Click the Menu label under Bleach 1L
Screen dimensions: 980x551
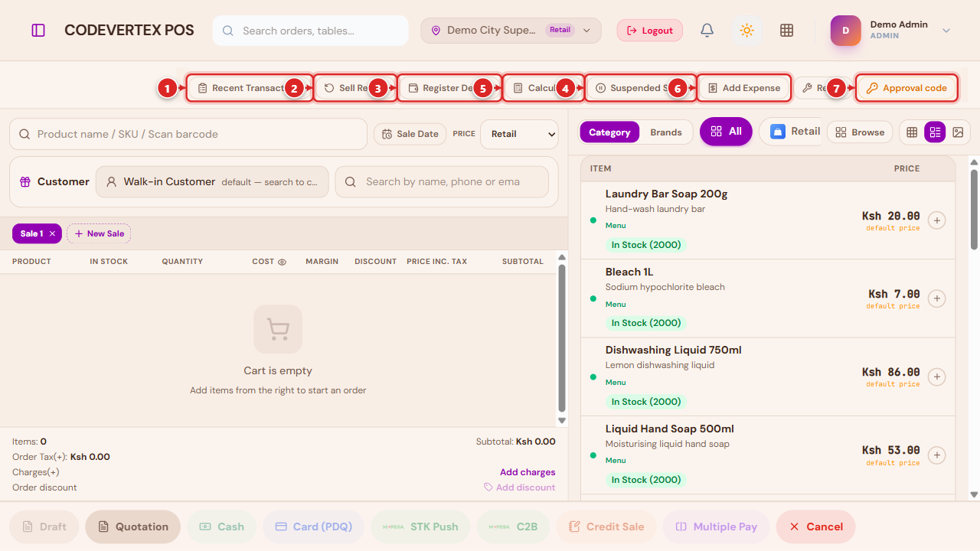616,305
